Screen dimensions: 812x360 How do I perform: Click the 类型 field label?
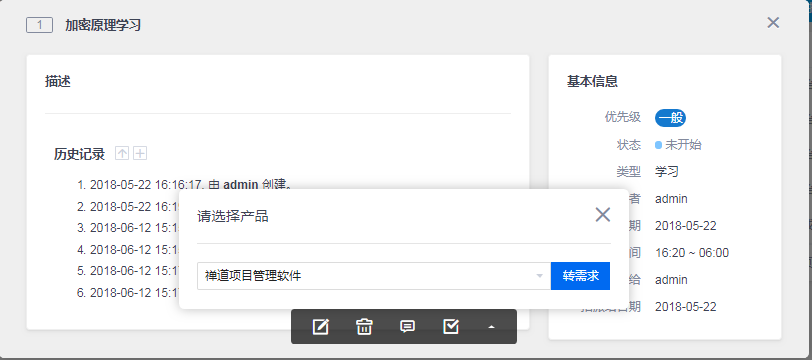(629, 172)
